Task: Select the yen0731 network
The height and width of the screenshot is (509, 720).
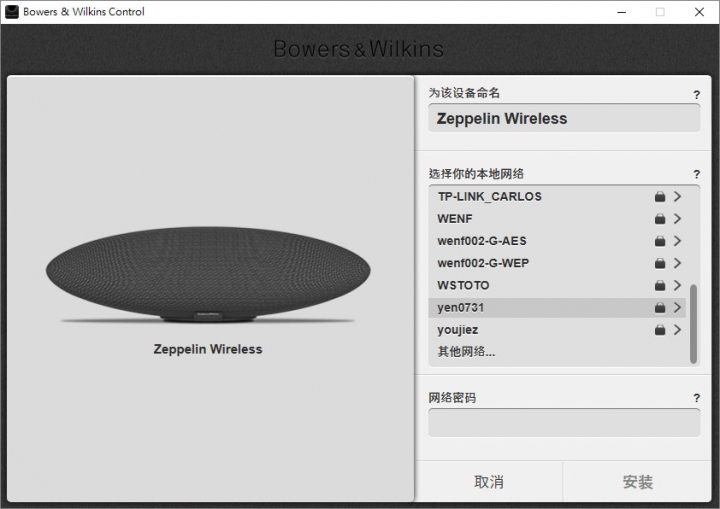Action: (x=557, y=307)
